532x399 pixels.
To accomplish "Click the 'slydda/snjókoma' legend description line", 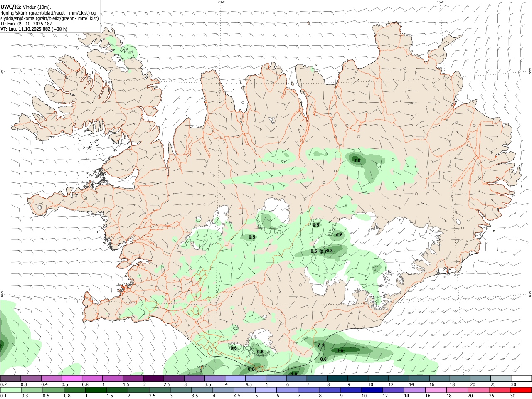I will (49, 18).
